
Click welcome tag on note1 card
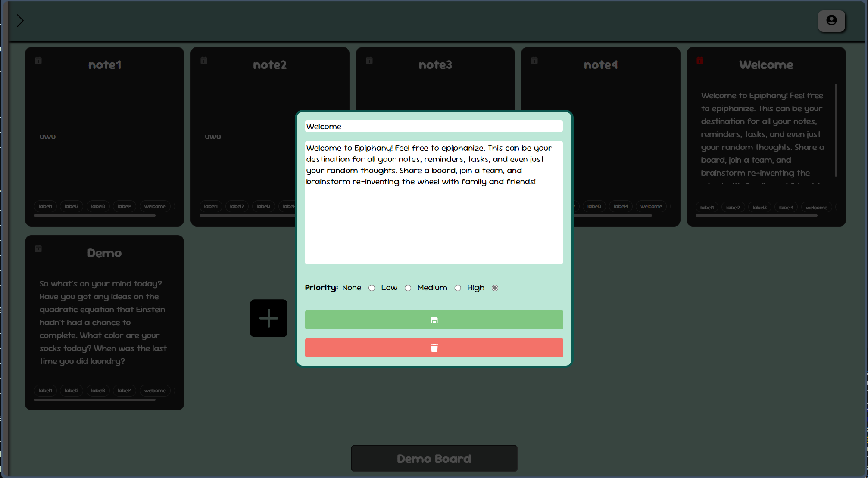[155, 206]
